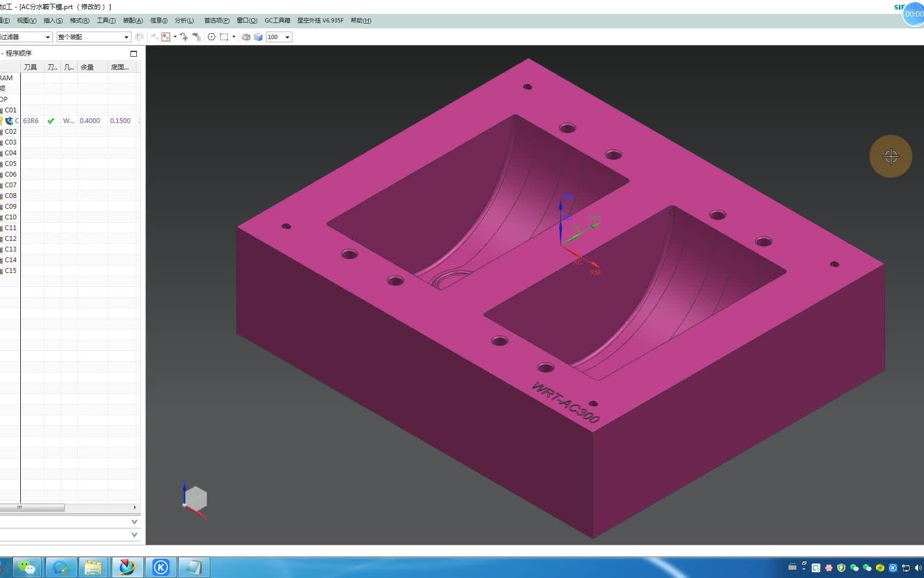
Task: Open the 帮助(H) menu
Action: [361, 20]
